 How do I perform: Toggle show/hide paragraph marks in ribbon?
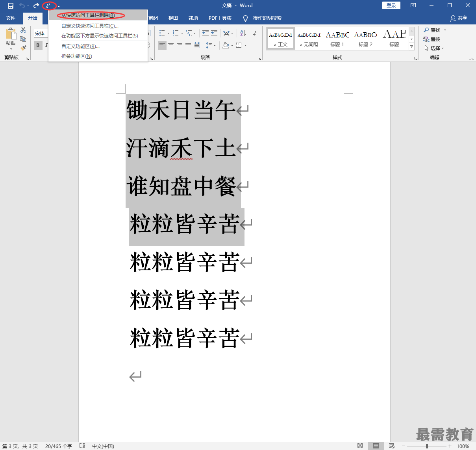(255, 33)
